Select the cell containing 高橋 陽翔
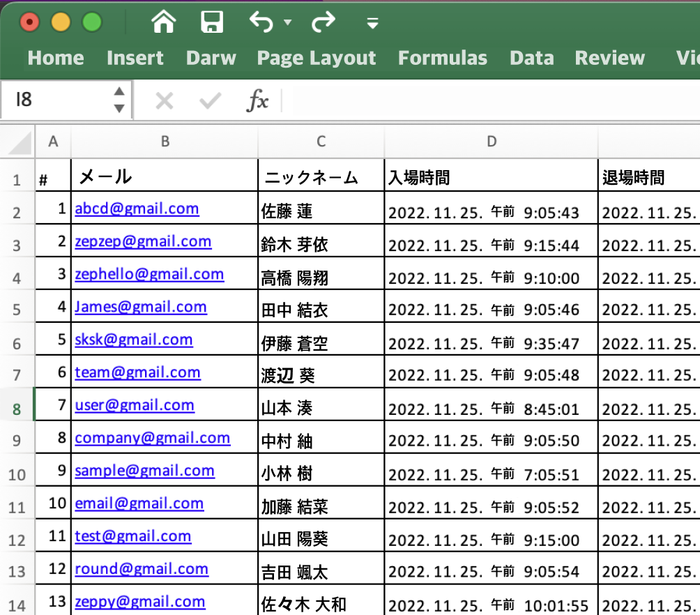Viewport: 700px width, 615px height. (321, 273)
